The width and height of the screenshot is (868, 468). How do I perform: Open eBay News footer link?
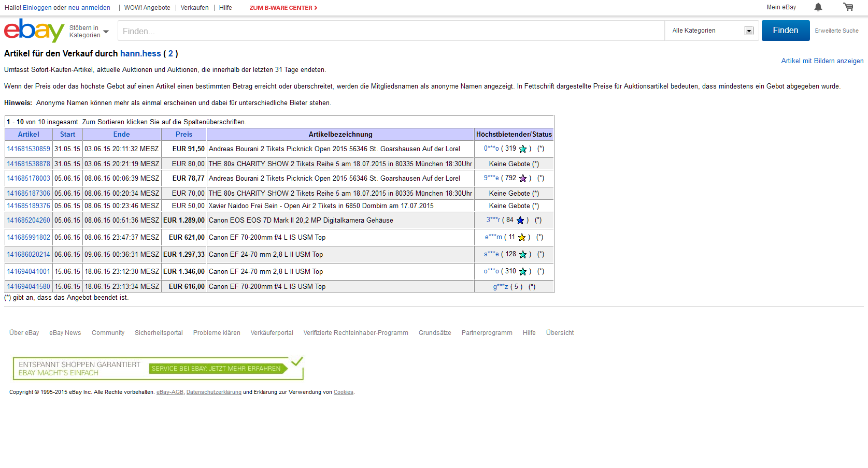[x=65, y=333]
